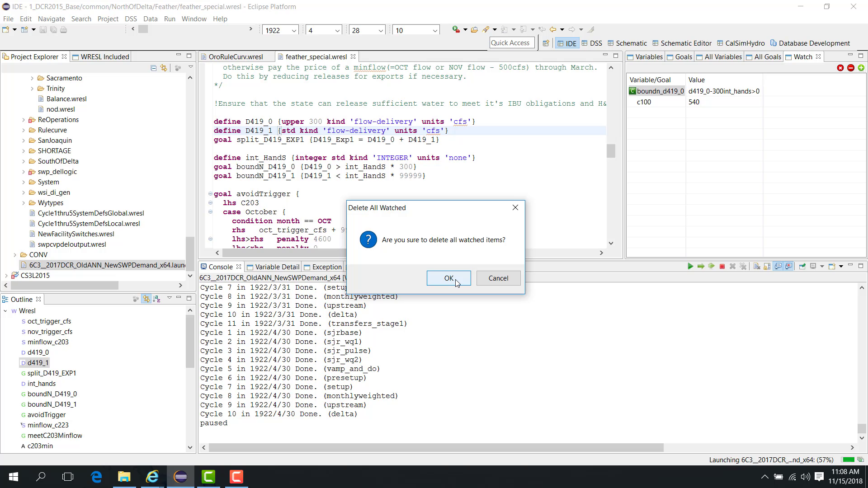Screen dimensions: 868x488
Task: Click the focus task icon in Outline toolbar
Action: [136, 299]
